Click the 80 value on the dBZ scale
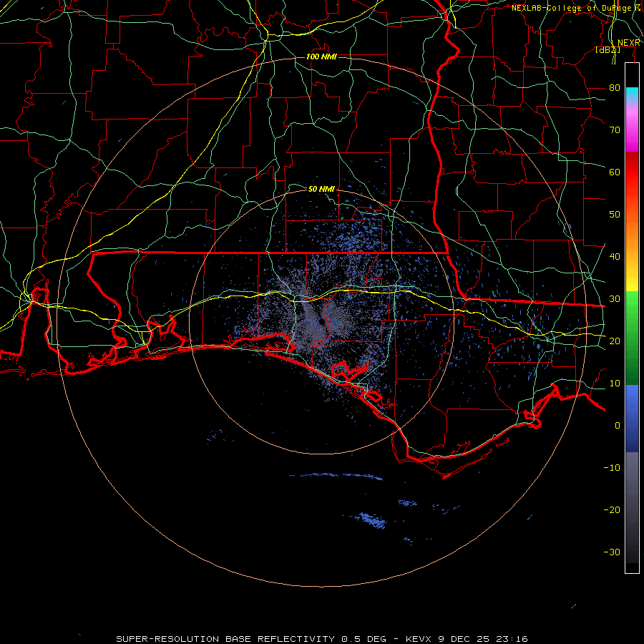 click(x=615, y=87)
